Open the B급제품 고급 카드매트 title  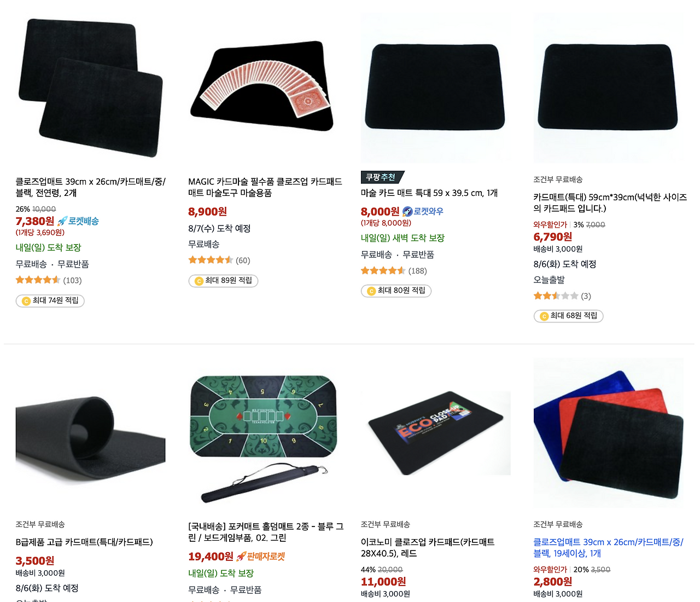click(x=84, y=542)
